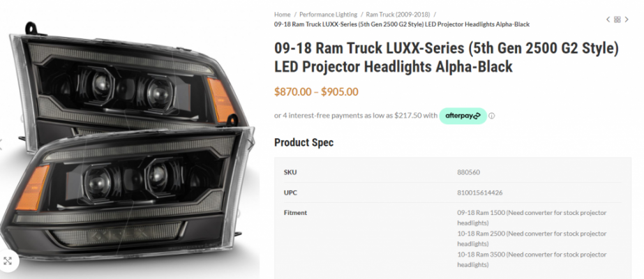The width and height of the screenshot is (644, 279).
Task: Go to previous product using top chevron
Action: pos(608,20)
